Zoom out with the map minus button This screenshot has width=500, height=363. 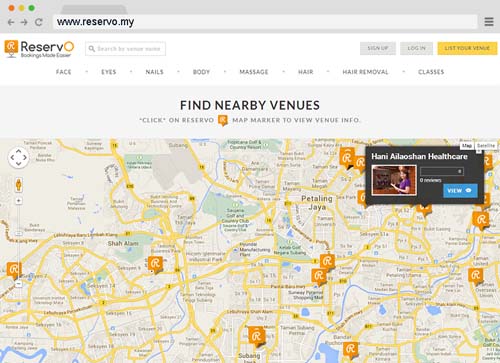[19, 284]
